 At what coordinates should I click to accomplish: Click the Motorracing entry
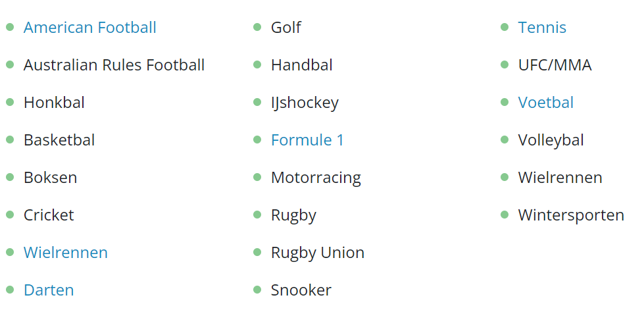316,178
